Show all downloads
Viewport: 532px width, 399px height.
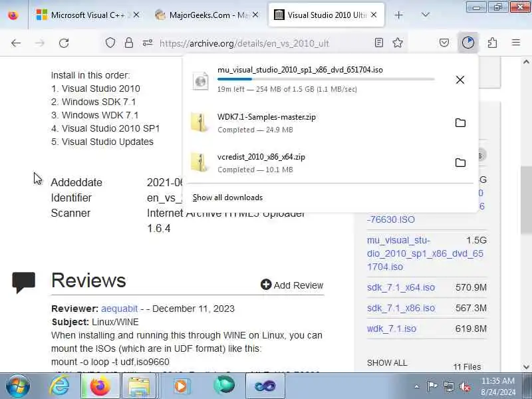pos(227,198)
